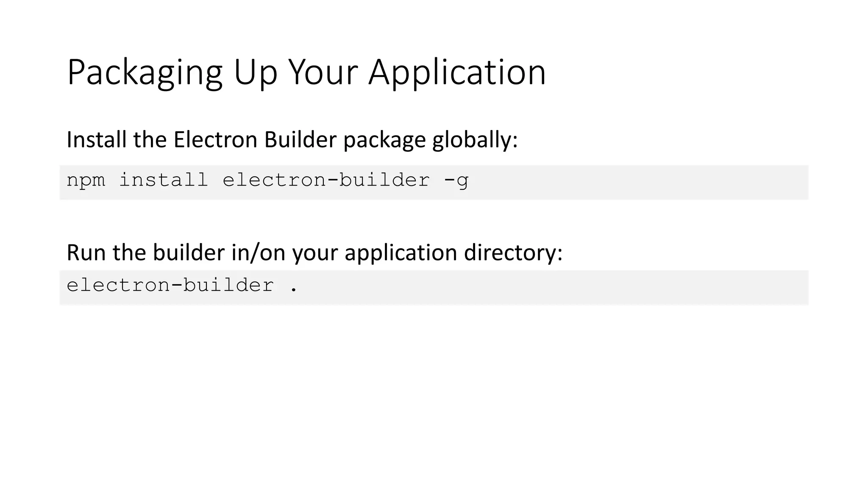Click the word 'Builder' in the first paragraph

300,140
